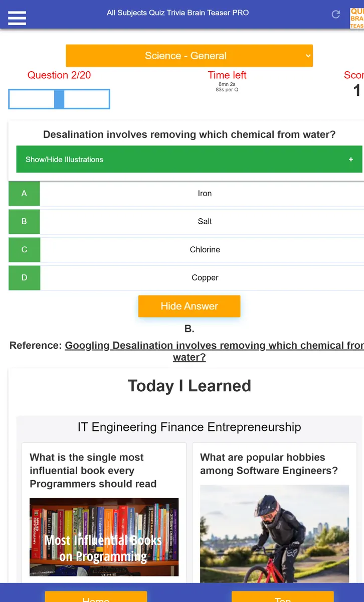Screen dimensions: 364x602
Task: Click the plus icon on illustrations bar
Action: click(x=351, y=160)
